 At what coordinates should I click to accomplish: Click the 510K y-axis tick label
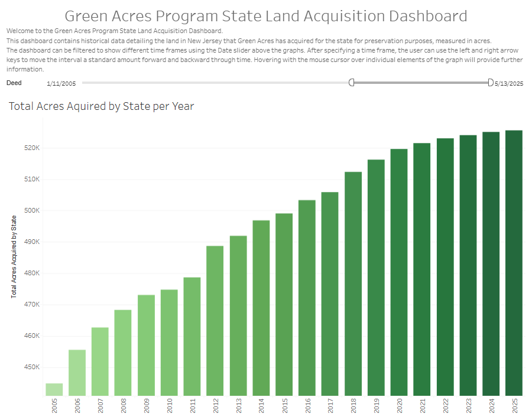(32, 179)
